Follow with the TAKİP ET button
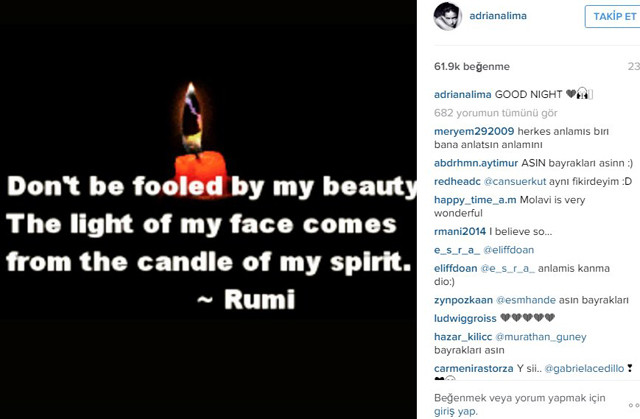Image resolution: width=640 pixels, height=419 pixels. coord(614,16)
